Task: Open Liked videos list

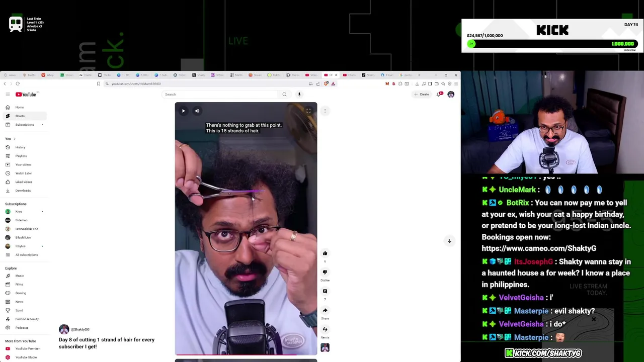Action: point(24,182)
